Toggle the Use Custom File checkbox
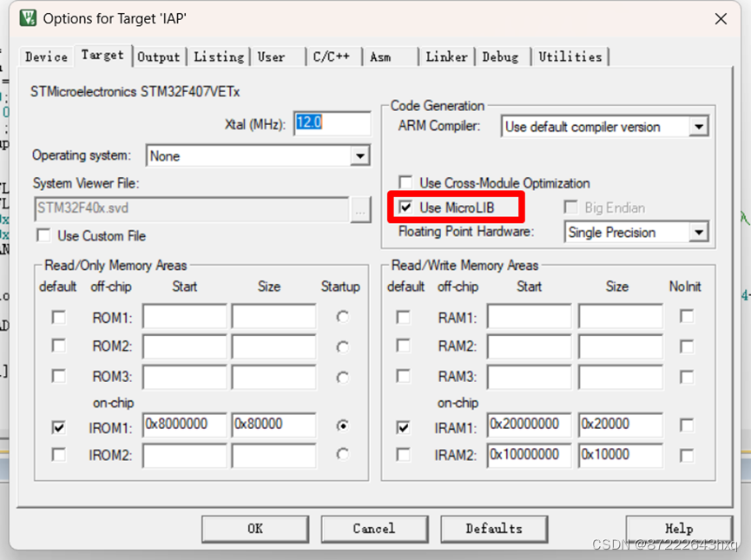 [43, 235]
